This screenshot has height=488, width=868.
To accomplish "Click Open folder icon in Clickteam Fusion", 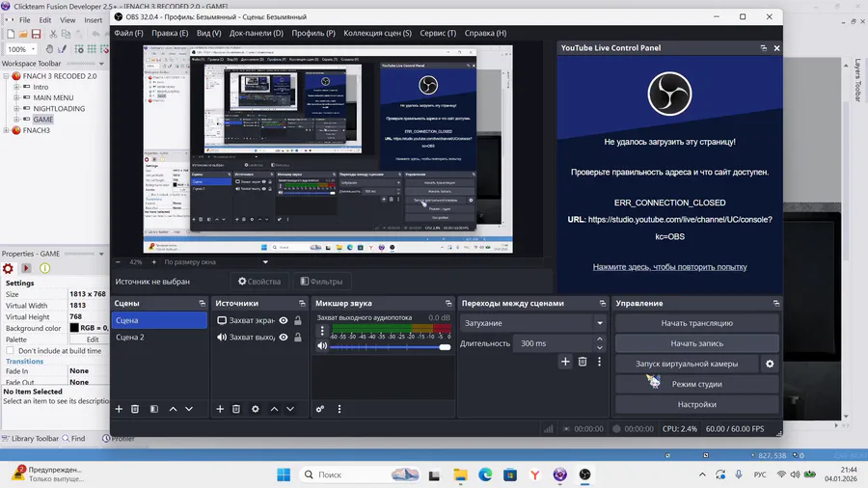I will (x=23, y=35).
